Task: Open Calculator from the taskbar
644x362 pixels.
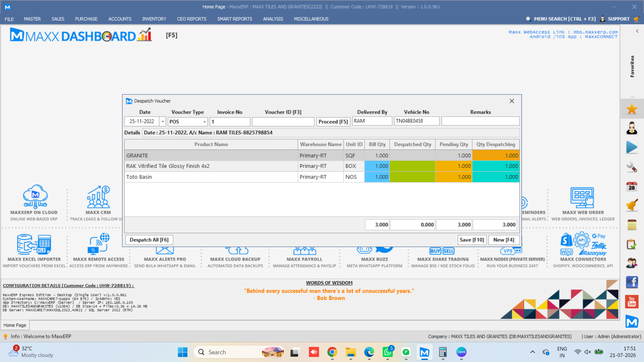Action: [443, 352]
